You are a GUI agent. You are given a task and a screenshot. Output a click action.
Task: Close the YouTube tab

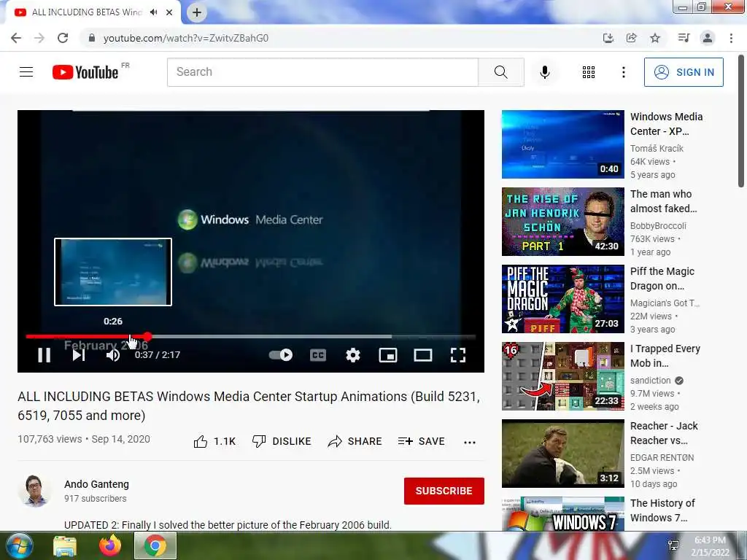click(x=169, y=12)
